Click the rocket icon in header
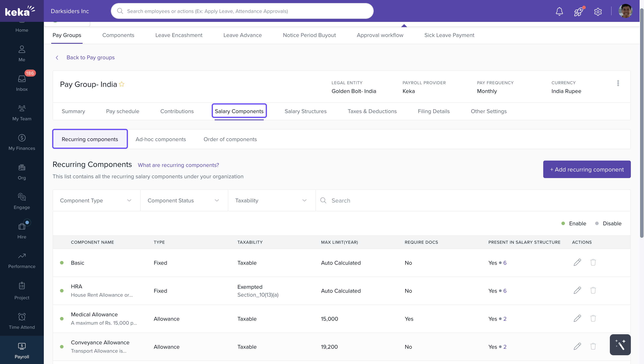644x364 pixels. point(579,11)
